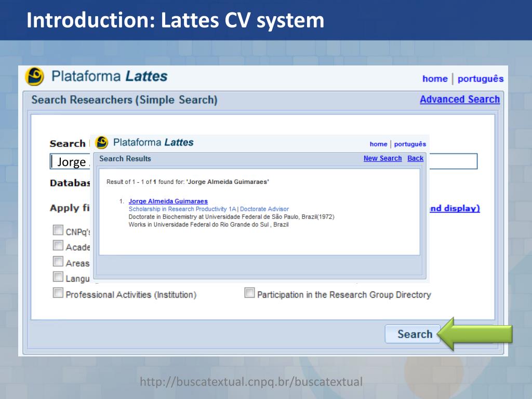Toggle the Langu filter checkbox

[x=58, y=277]
